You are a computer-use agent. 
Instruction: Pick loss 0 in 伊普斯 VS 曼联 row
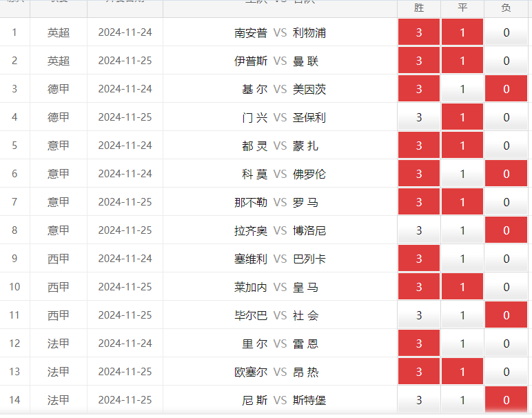506,60
